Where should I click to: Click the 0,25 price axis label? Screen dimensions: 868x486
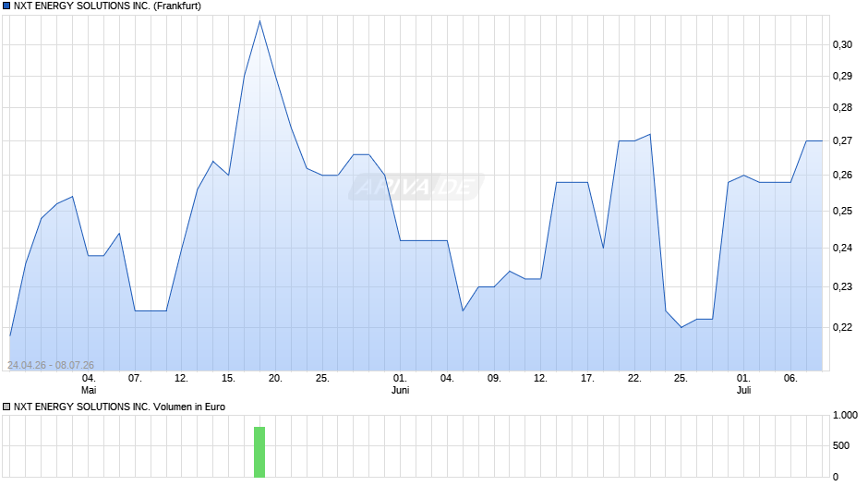[x=842, y=212]
